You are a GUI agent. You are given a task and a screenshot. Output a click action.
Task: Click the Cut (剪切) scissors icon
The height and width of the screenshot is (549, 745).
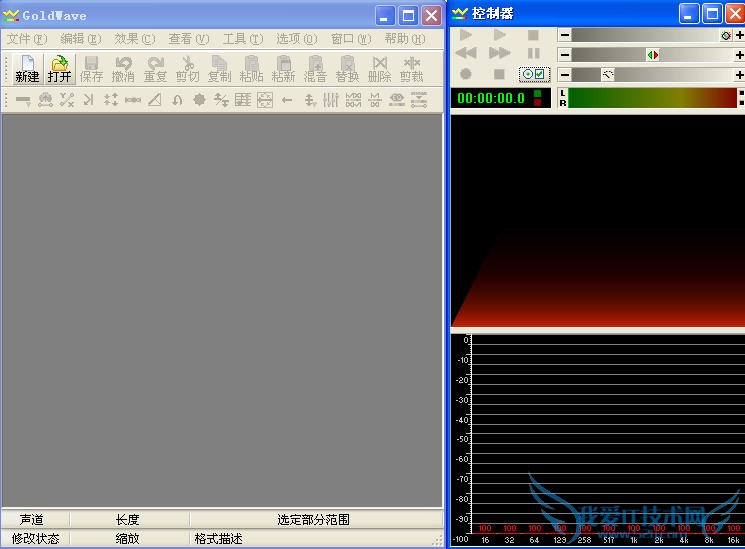click(x=187, y=68)
